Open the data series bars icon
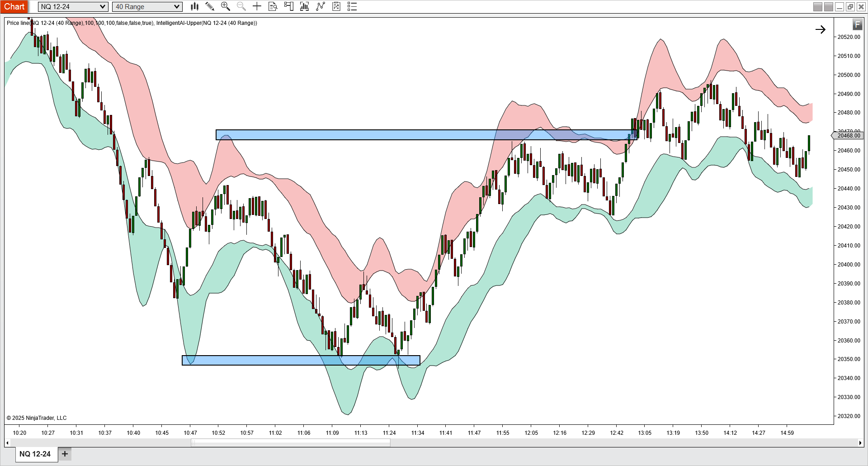The image size is (868, 466). coord(304,6)
